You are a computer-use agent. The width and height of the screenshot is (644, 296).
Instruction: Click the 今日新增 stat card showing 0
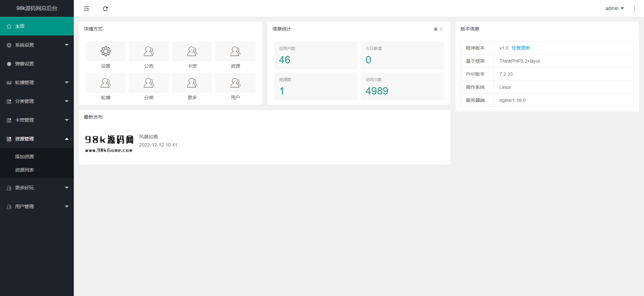402,55
